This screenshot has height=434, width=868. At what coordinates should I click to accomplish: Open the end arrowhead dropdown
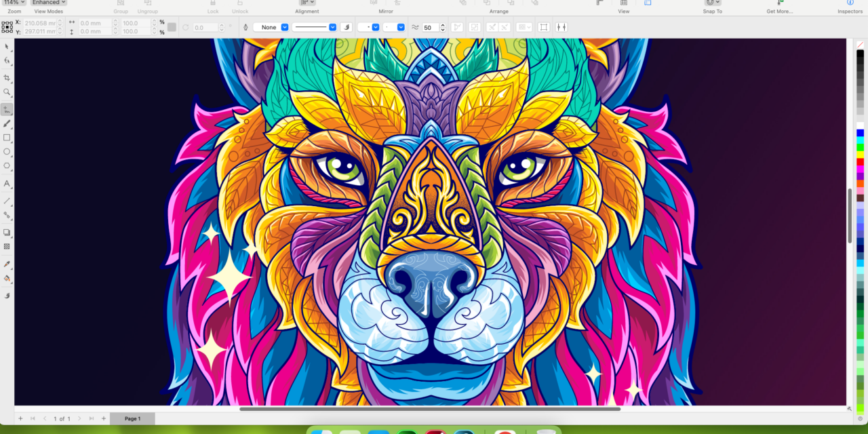394,27
